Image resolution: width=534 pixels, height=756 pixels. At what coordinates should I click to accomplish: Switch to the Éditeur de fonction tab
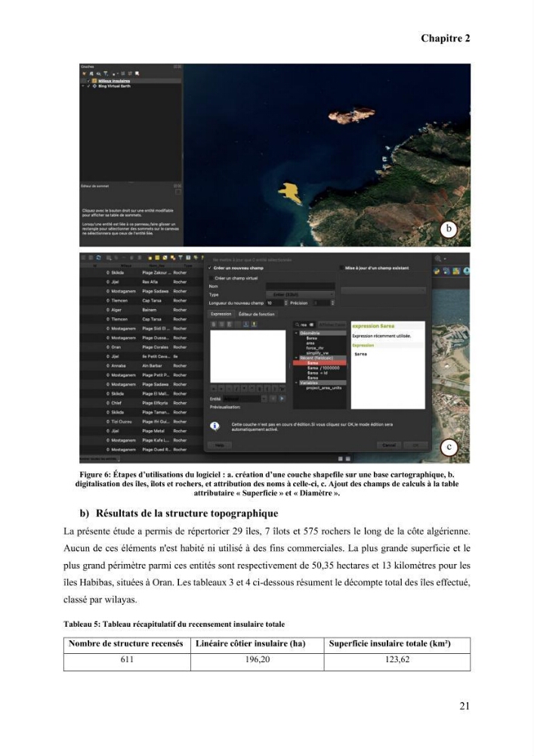tap(257, 314)
